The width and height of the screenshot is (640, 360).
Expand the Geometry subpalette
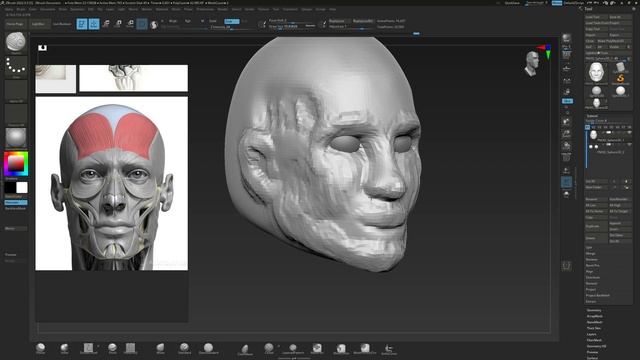coord(594,310)
